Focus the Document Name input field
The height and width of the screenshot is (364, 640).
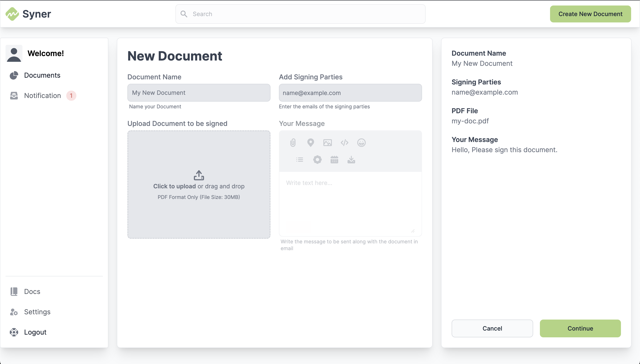coord(199,93)
